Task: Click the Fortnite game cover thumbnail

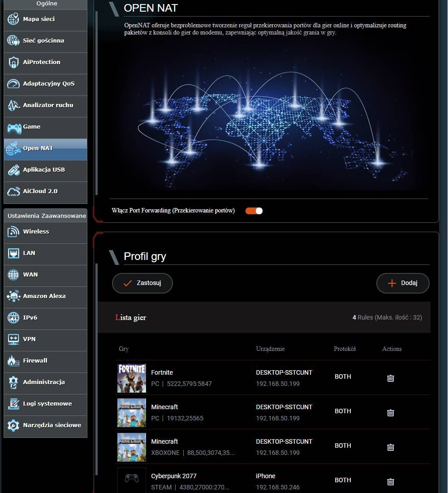Action: (x=132, y=378)
